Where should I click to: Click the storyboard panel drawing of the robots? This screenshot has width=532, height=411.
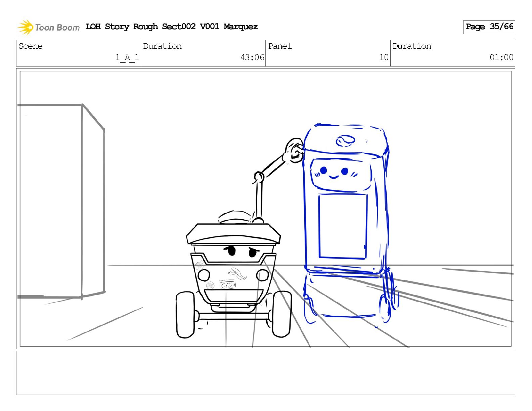[x=266, y=209]
